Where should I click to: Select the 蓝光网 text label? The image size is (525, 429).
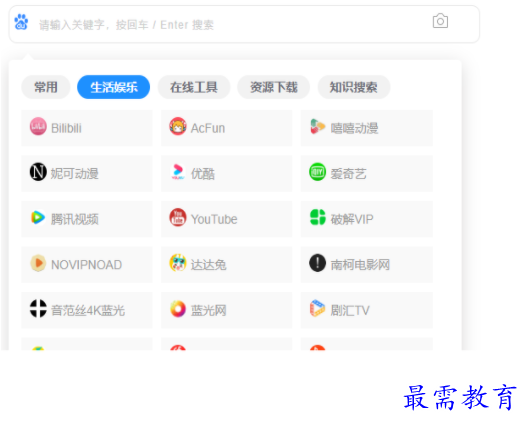click(209, 310)
